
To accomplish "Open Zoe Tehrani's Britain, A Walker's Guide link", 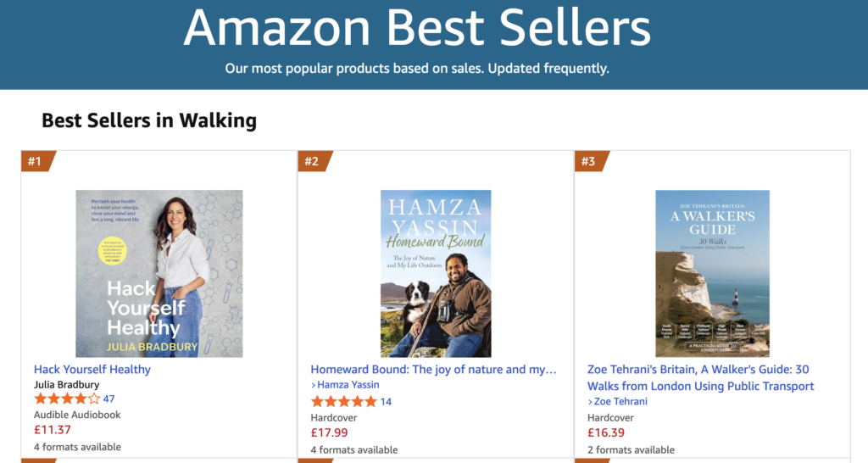I will [x=700, y=377].
